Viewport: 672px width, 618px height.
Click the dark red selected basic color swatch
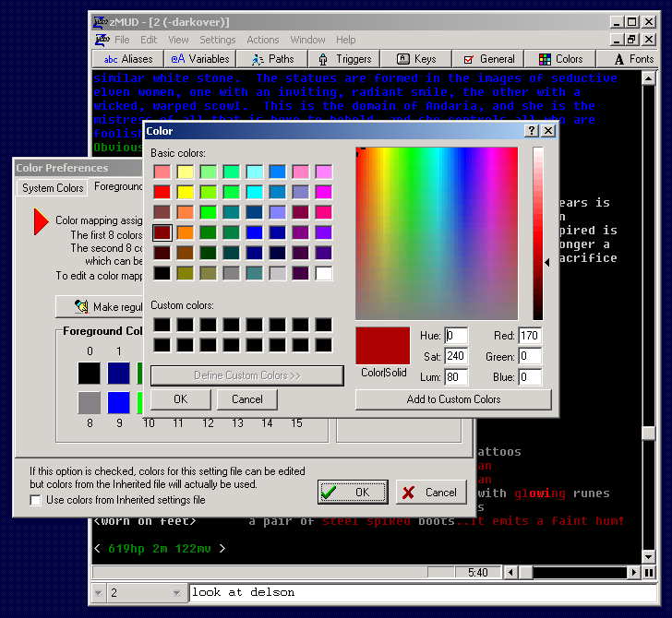(x=162, y=232)
